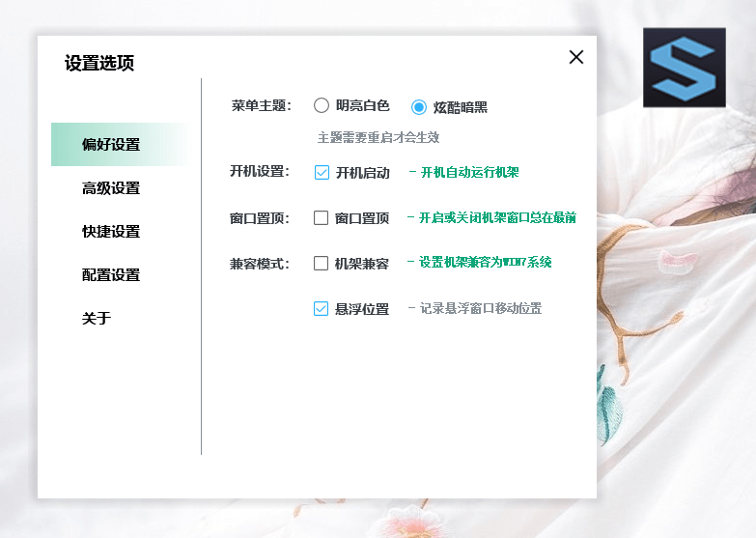
Task: Click the 菜单主题 label
Action: point(262,105)
